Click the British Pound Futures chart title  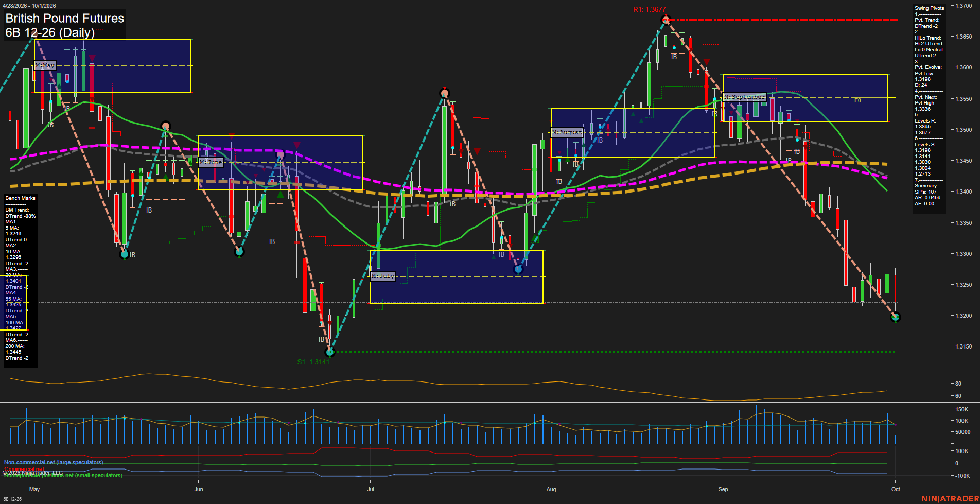pos(65,18)
